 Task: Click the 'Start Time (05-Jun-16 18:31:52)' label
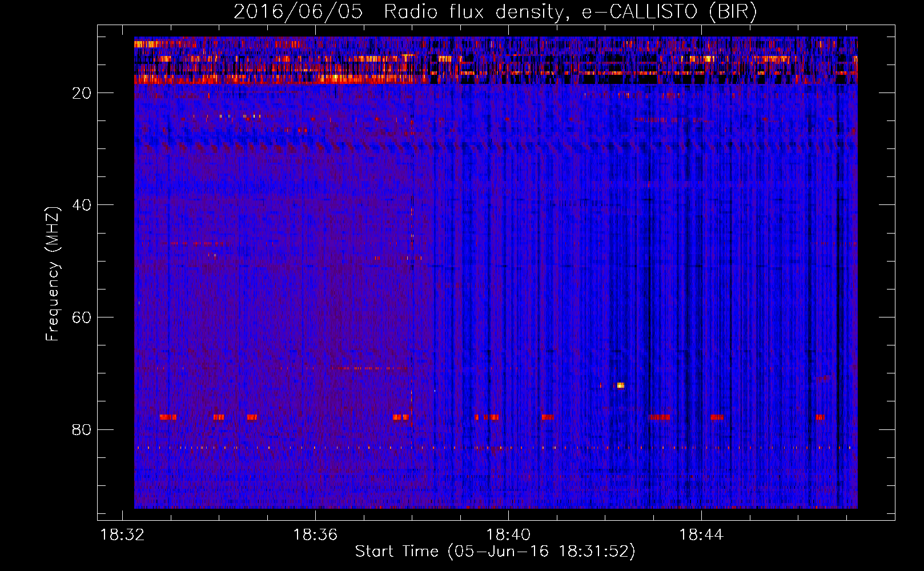495,552
